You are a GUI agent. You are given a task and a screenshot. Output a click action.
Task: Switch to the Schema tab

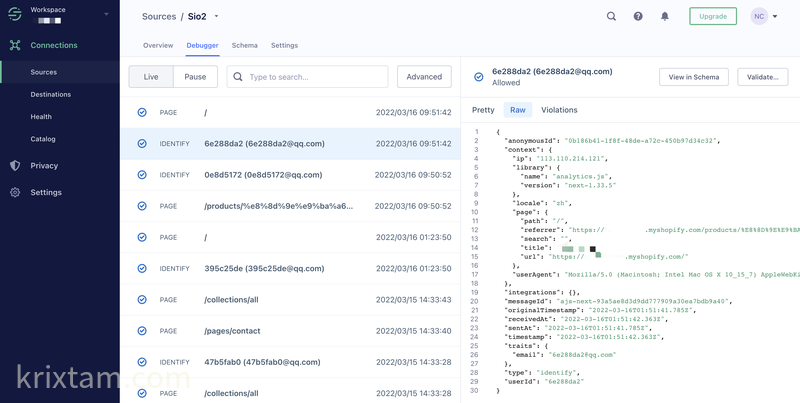(244, 46)
